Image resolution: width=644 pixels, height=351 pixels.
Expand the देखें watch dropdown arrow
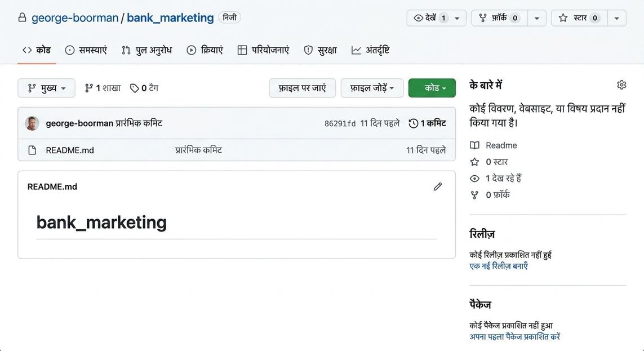457,18
